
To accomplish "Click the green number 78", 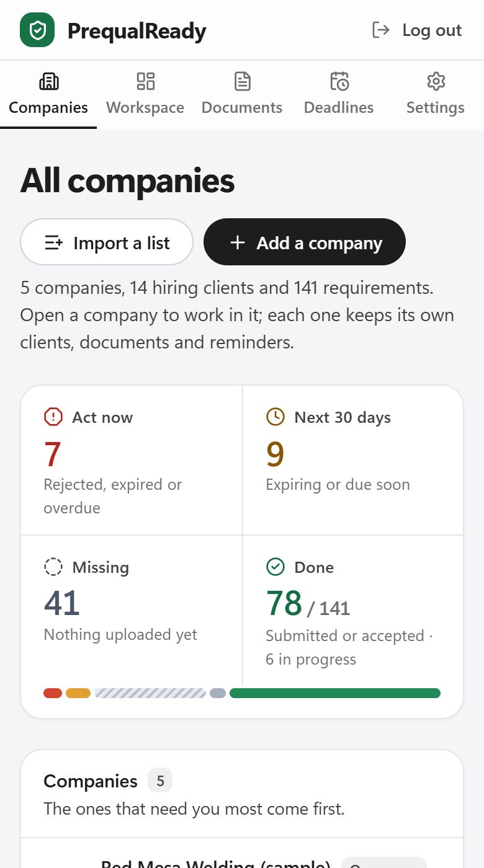I will click(284, 603).
